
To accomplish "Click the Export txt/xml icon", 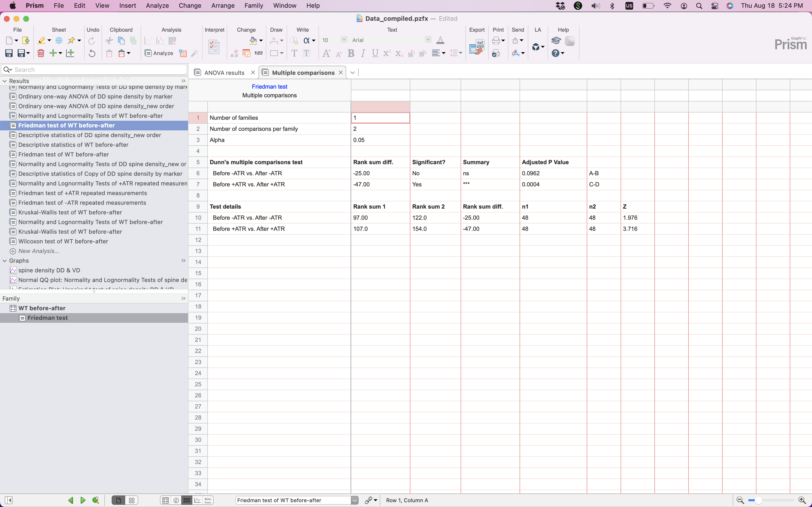I will (477, 47).
